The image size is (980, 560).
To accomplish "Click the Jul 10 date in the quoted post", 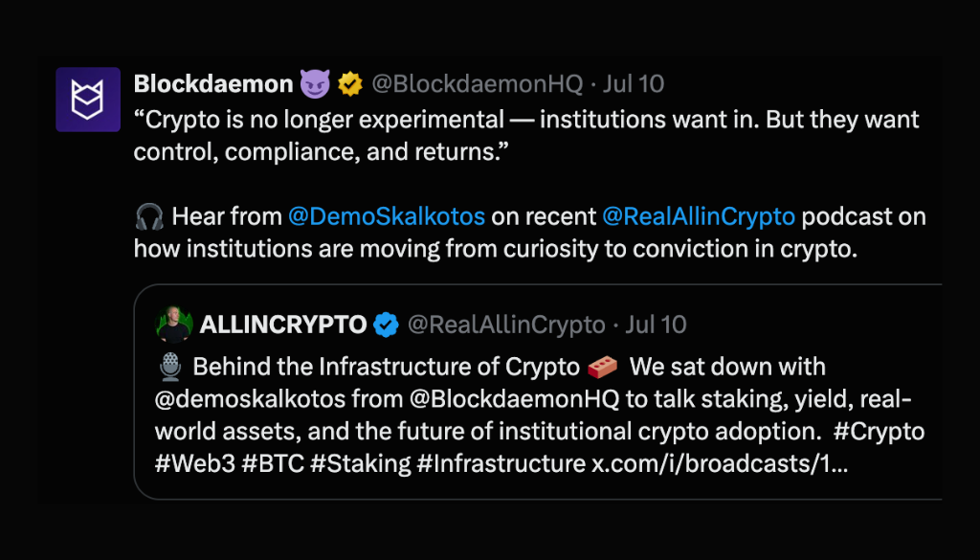I will tap(657, 325).
